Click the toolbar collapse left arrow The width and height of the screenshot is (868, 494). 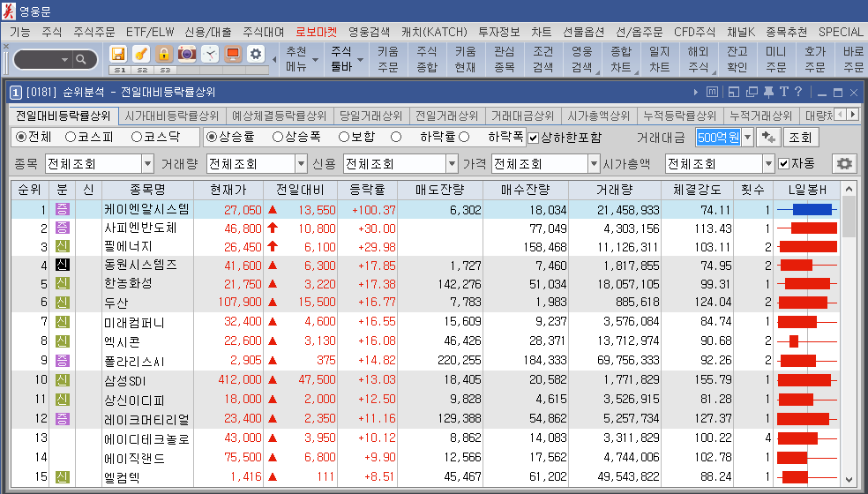(x=274, y=59)
